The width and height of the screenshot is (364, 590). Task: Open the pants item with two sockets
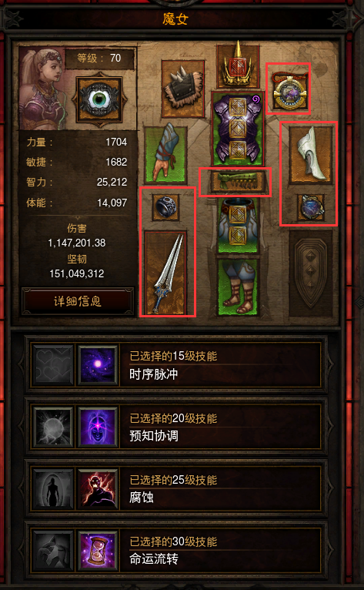(x=238, y=226)
